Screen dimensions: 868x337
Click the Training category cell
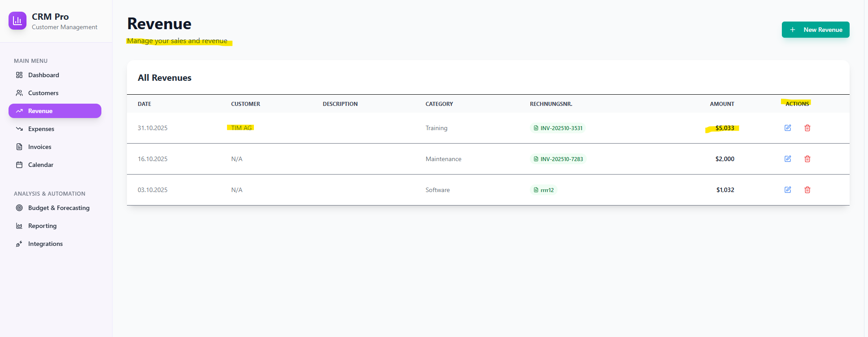[x=436, y=128]
